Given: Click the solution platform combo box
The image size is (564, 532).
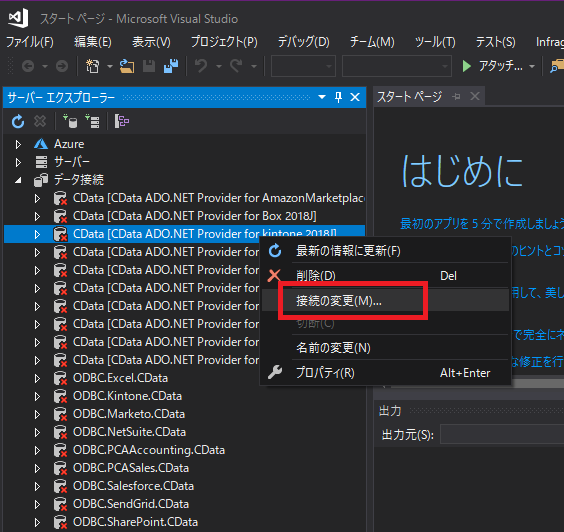Looking at the screenshot, I should [x=397, y=66].
